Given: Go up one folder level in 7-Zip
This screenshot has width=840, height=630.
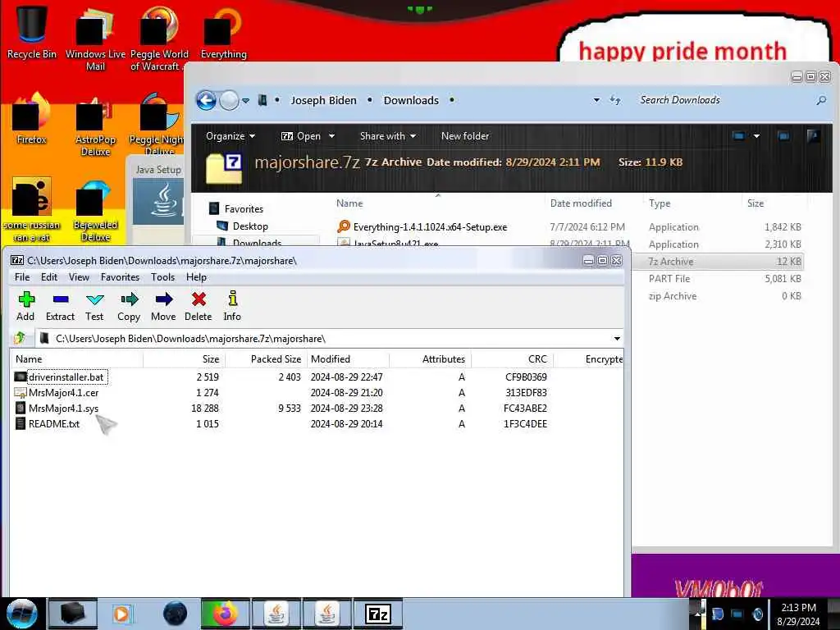Looking at the screenshot, I should [x=21, y=338].
